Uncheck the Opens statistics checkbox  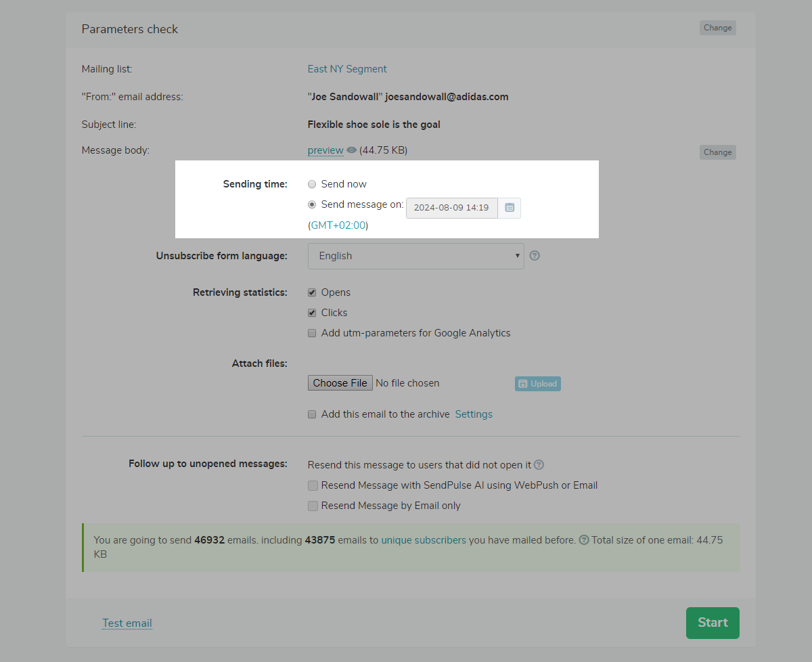pyautogui.click(x=312, y=292)
